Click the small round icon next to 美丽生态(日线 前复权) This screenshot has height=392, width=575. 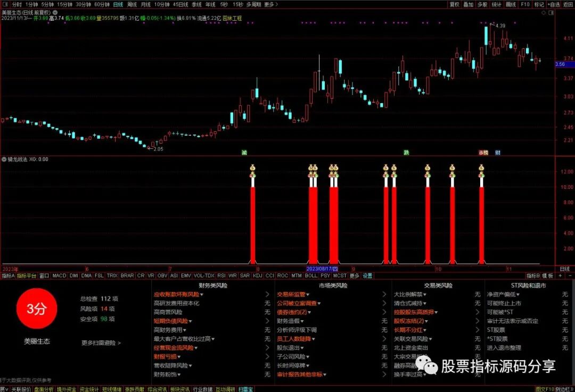[x=55, y=12]
